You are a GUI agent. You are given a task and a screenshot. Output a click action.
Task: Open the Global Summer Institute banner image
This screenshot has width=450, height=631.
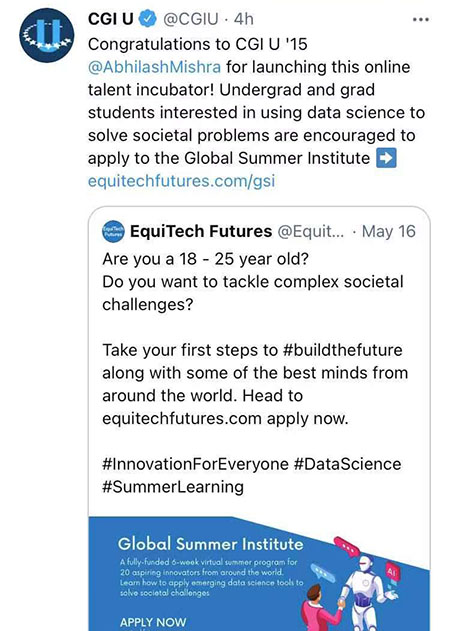coord(259,574)
